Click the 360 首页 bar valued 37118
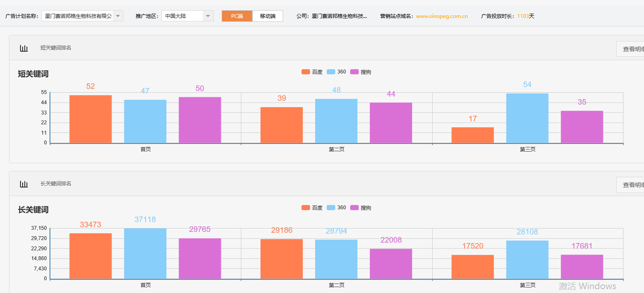The width and height of the screenshot is (644, 293). coord(145,254)
